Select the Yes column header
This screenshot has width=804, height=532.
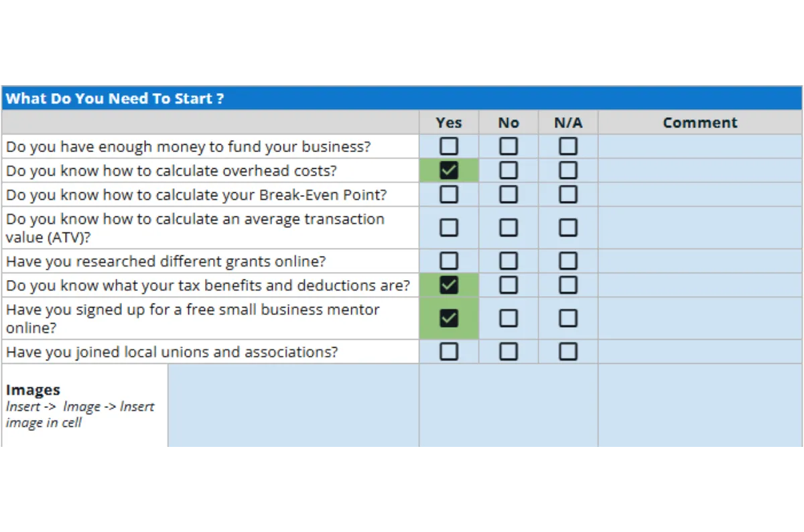(448, 123)
